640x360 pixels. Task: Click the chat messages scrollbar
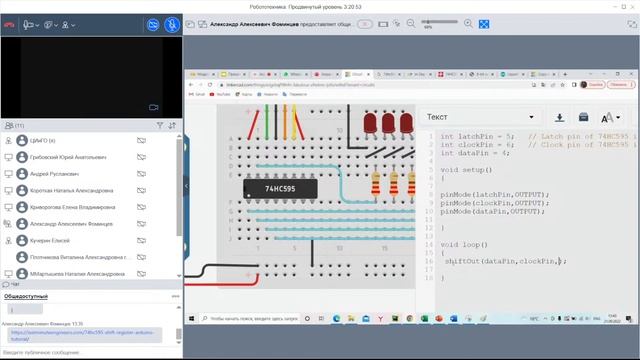tap(178, 334)
